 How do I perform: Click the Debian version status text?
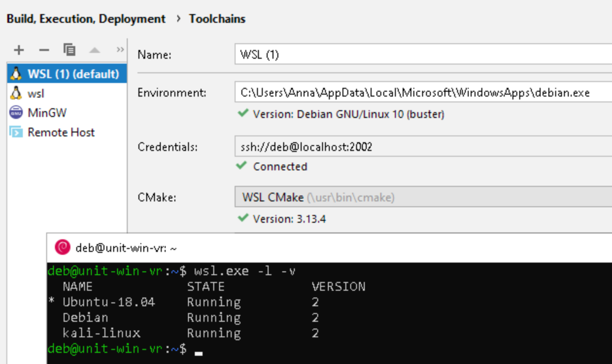(x=348, y=115)
